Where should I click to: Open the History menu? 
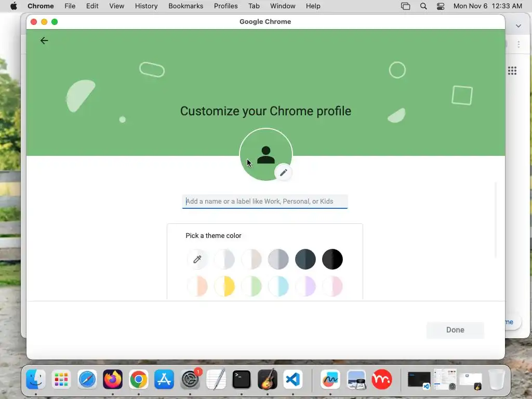(146, 6)
